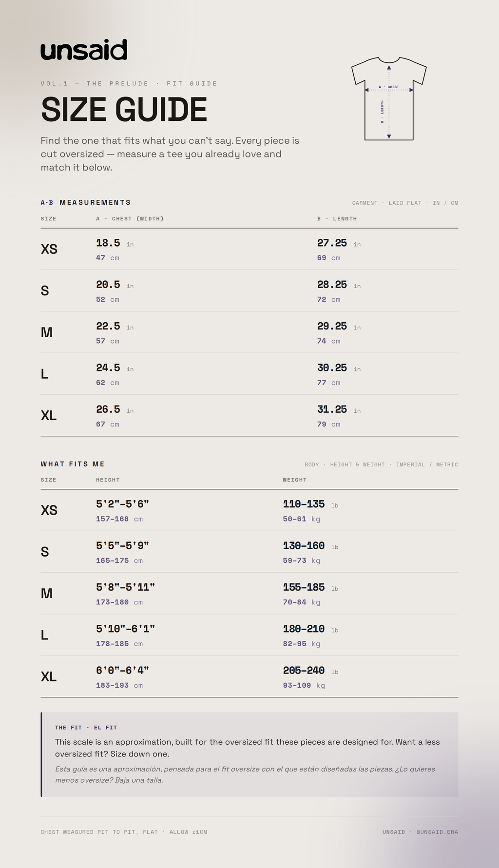
Task: Click the L chest width 24.5 in
Action: click(x=115, y=368)
